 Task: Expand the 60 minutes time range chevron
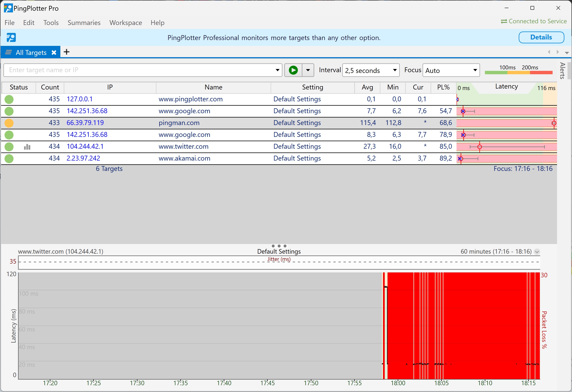(x=537, y=252)
